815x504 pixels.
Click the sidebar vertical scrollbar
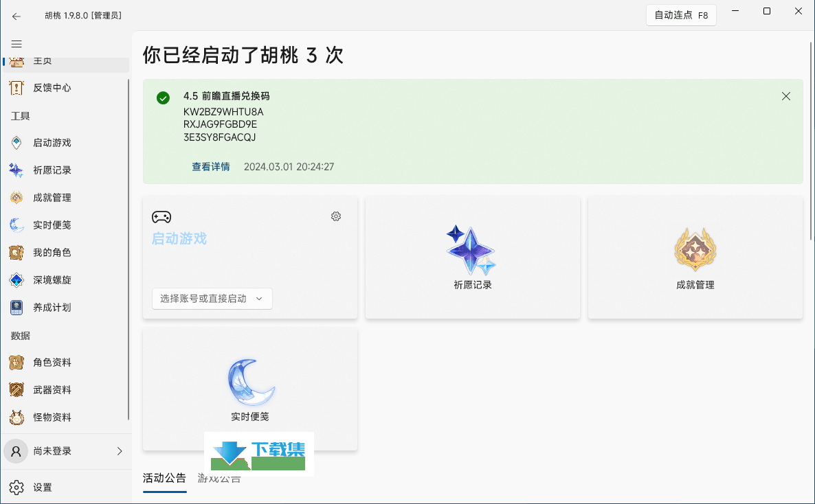click(x=129, y=249)
